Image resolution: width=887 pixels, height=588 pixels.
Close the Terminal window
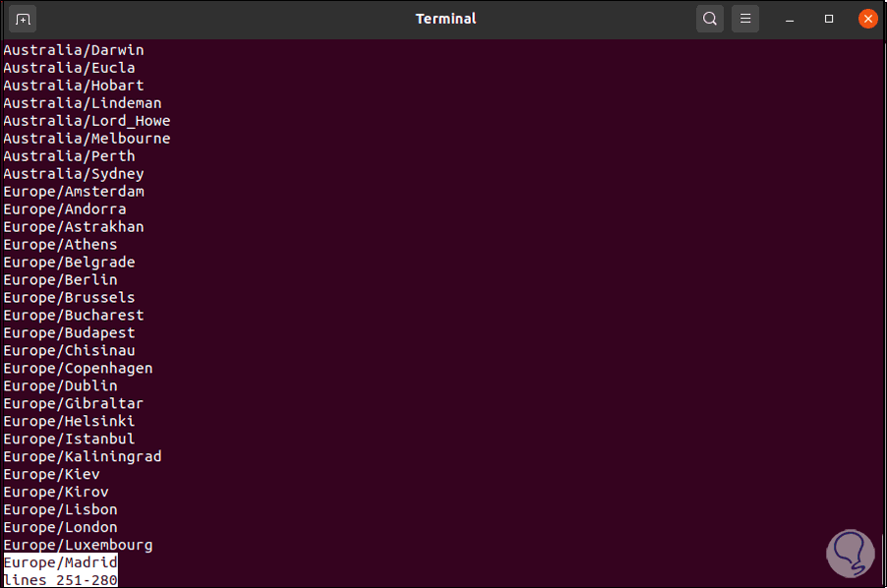(867, 19)
